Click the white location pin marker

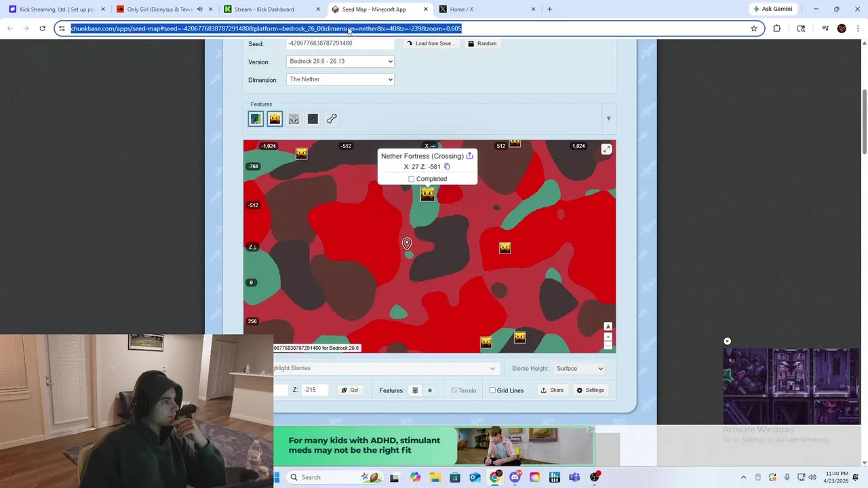click(407, 243)
